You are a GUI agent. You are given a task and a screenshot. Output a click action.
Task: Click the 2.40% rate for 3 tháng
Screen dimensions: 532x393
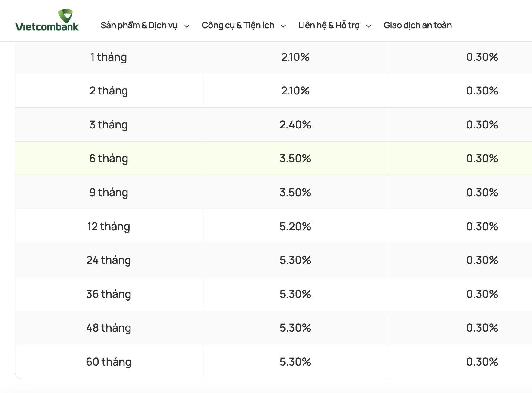click(x=295, y=125)
